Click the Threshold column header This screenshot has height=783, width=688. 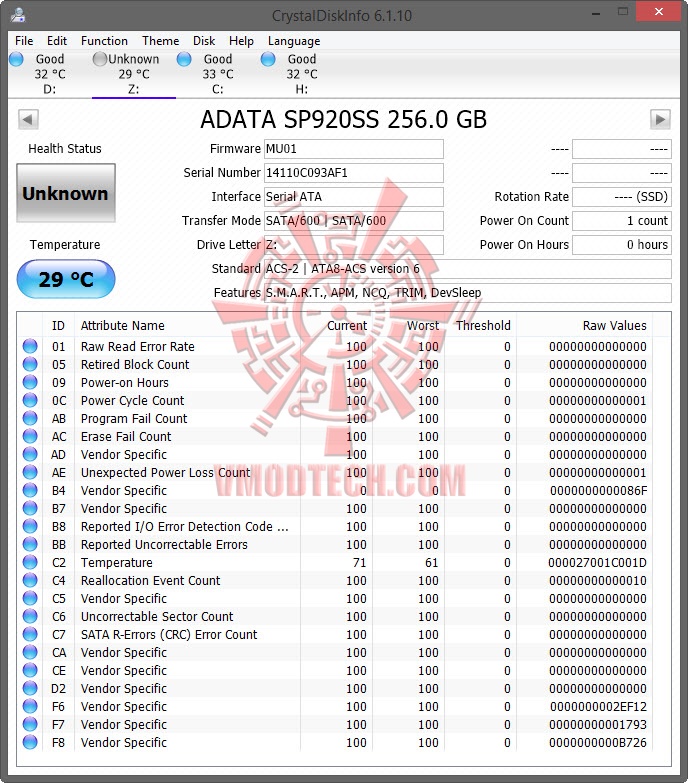(483, 326)
